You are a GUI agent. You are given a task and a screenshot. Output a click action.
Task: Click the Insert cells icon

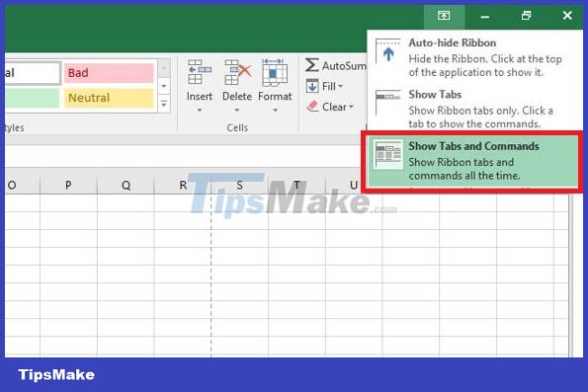point(200,72)
